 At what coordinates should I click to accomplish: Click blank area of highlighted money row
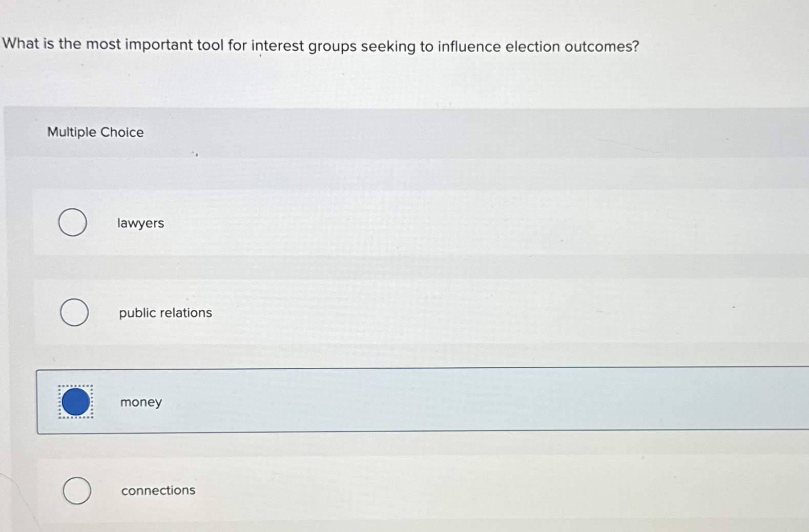461,400
